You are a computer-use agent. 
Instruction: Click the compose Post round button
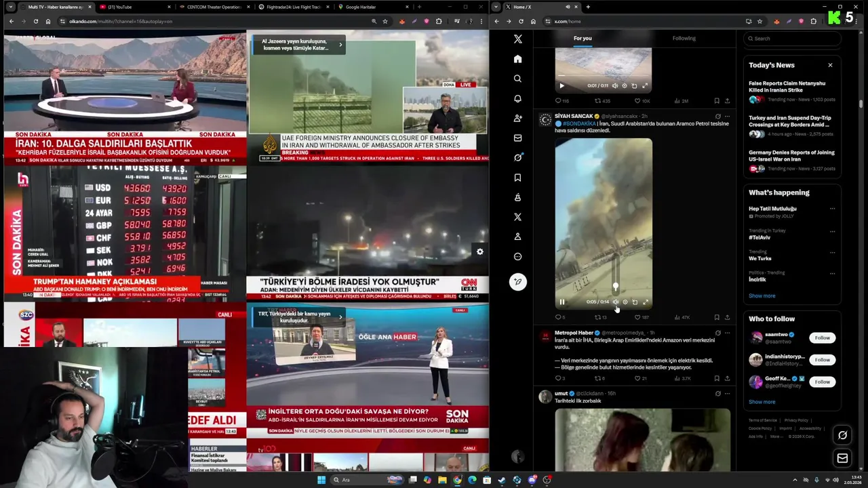coord(517,282)
